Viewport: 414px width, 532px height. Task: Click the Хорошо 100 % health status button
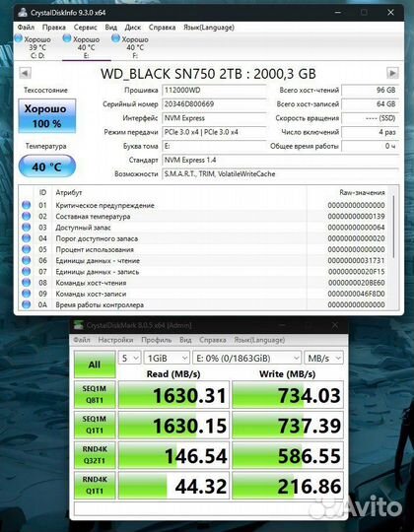click(x=47, y=115)
